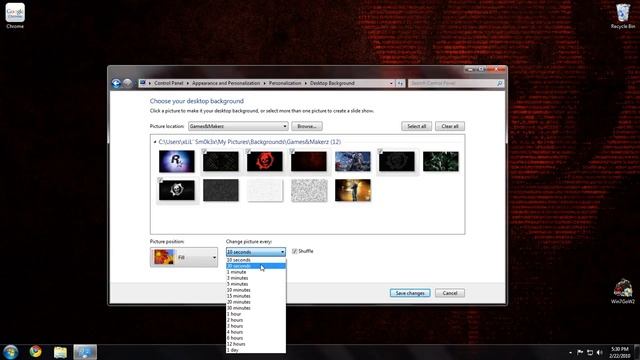Open the Action Center flag tray icon
The image size is (640, 360).
click(x=580, y=352)
